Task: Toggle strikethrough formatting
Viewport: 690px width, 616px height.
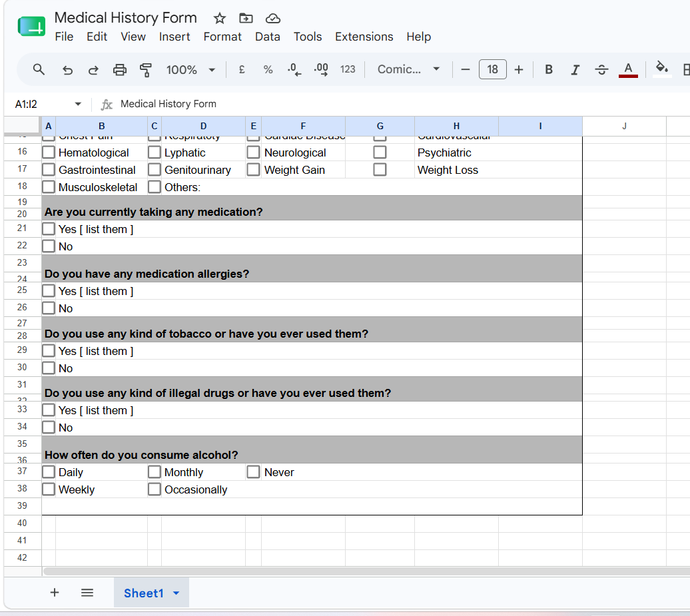Action: click(x=601, y=69)
